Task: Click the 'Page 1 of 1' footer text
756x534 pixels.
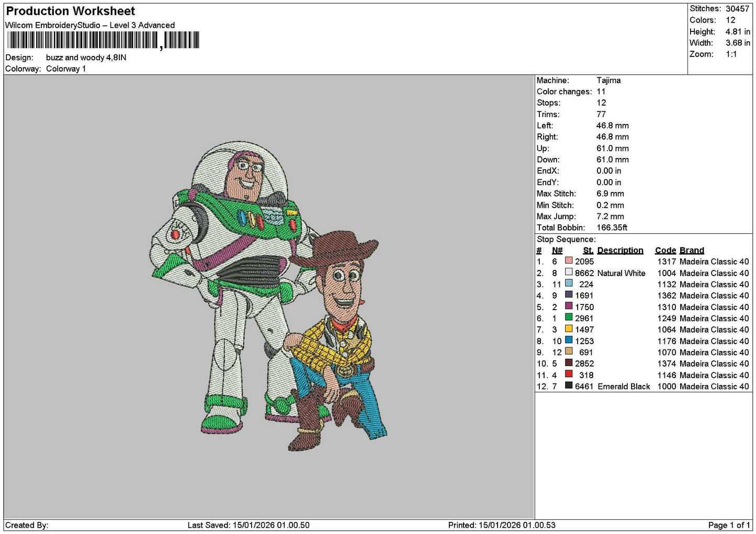Action: (x=729, y=525)
